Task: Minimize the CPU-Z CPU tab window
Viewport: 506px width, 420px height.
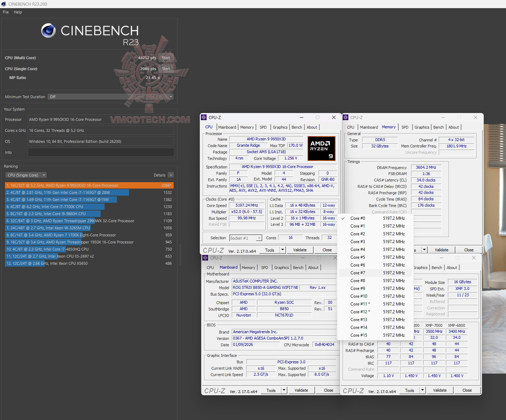Action: point(302,117)
